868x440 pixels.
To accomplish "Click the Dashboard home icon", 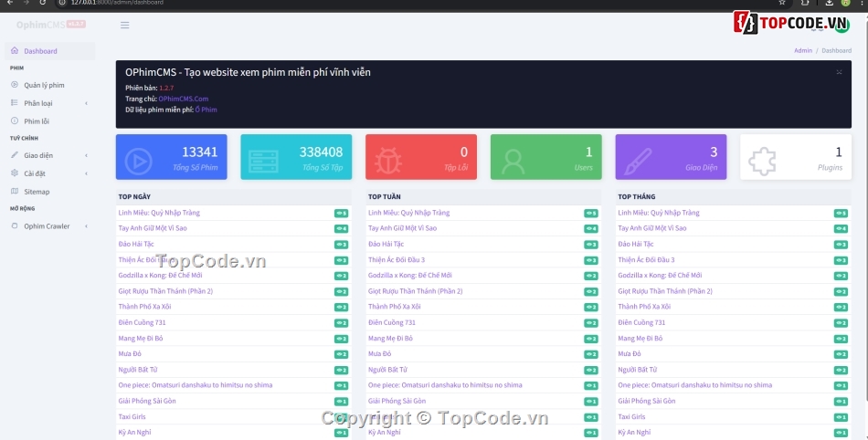I will 15,50.
